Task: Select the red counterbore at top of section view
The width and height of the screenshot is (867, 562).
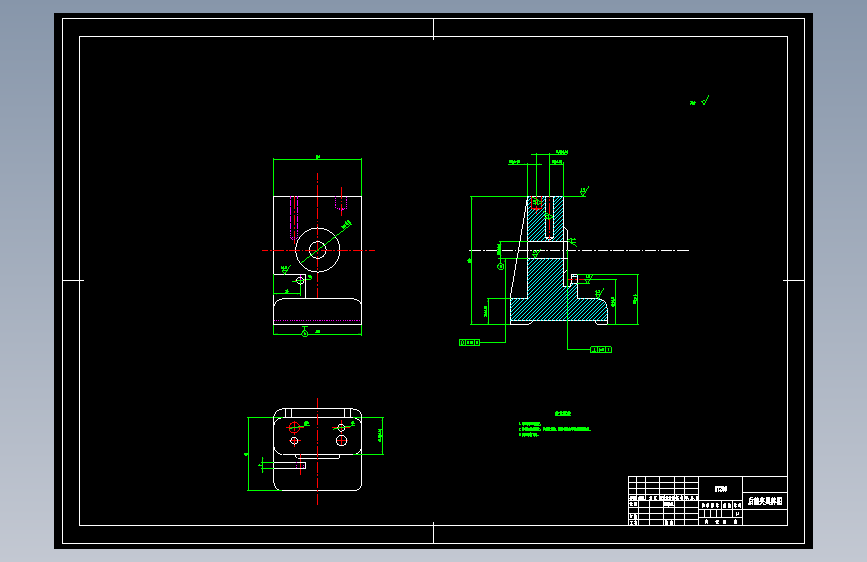Action: pyautogui.click(x=536, y=202)
